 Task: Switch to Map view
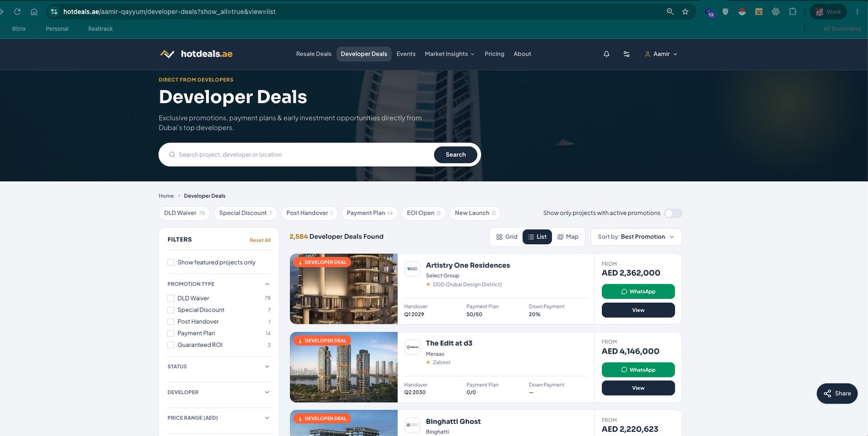[568, 237]
